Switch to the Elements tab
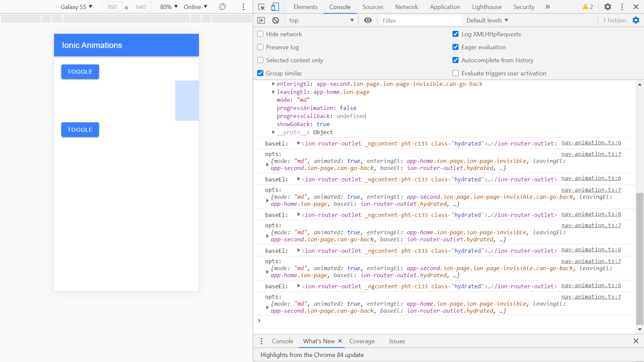Image resolution: width=644 pixels, height=362 pixels. 305,7
